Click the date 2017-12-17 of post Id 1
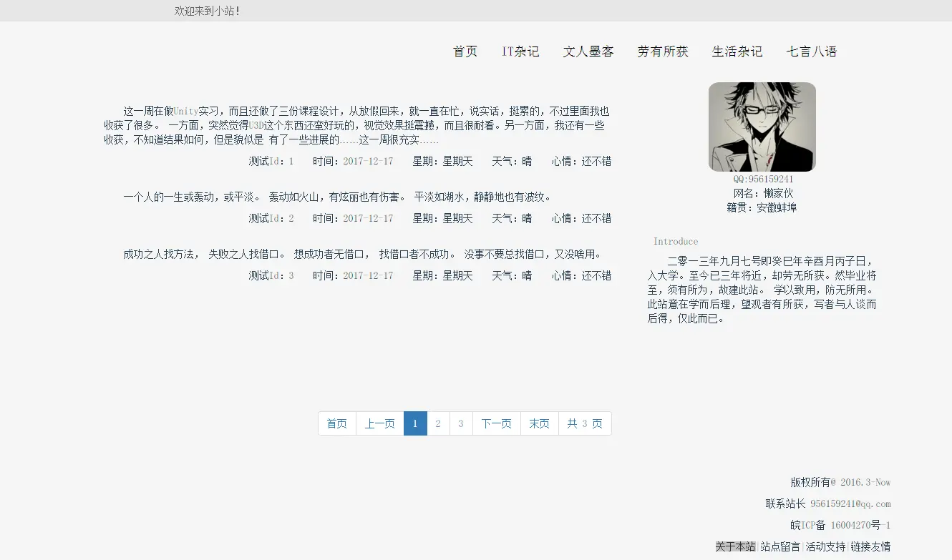 click(x=368, y=161)
